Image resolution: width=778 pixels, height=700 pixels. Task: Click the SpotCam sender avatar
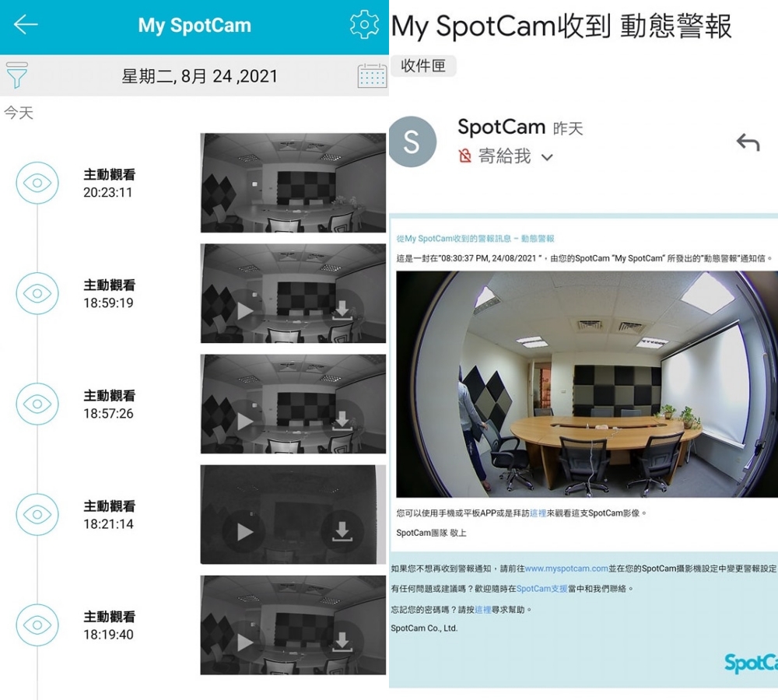(x=412, y=142)
